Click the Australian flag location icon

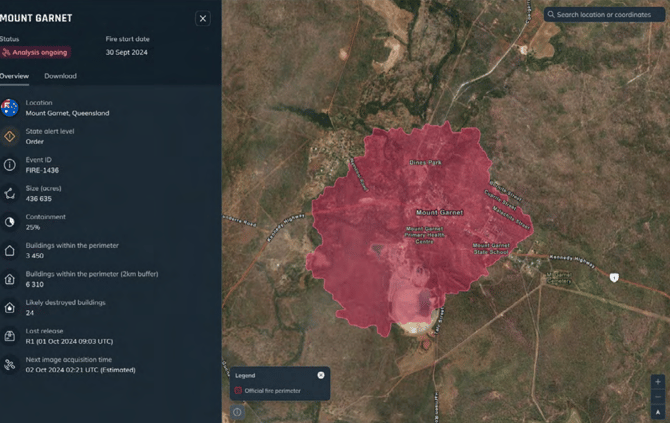click(9, 108)
